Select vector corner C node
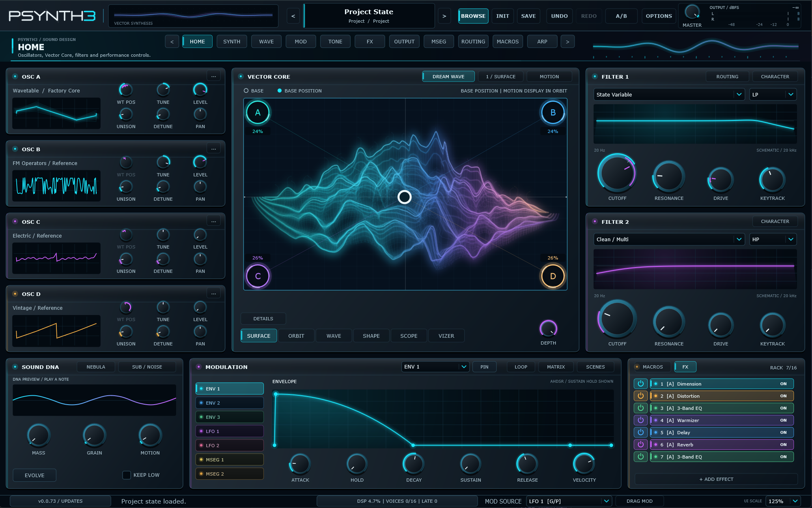The image size is (812, 508). point(258,276)
